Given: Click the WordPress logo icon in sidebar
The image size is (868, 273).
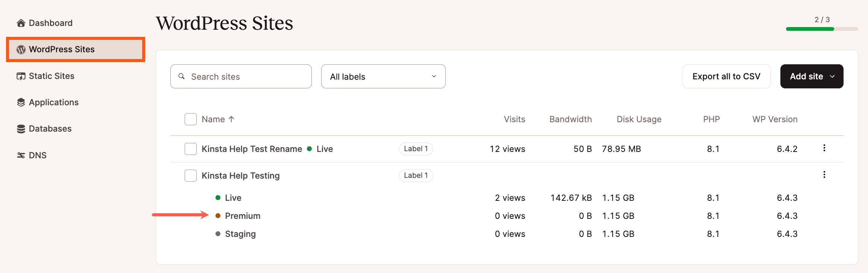Looking at the screenshot, I should pyautogui.click(x=21, y=49).
